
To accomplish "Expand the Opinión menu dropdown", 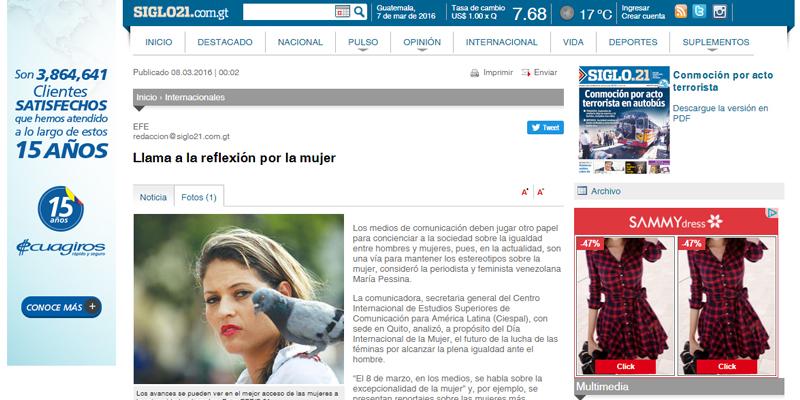I will pos(421,42).
